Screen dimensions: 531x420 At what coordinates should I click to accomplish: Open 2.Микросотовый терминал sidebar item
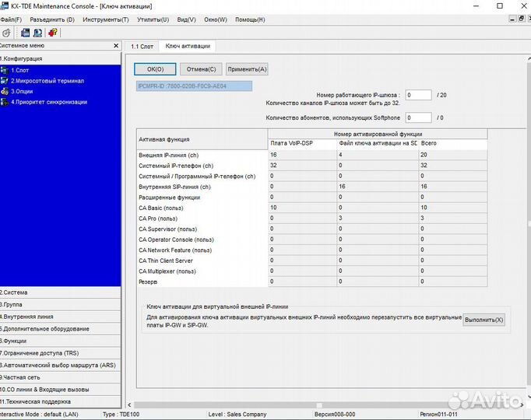47,81
